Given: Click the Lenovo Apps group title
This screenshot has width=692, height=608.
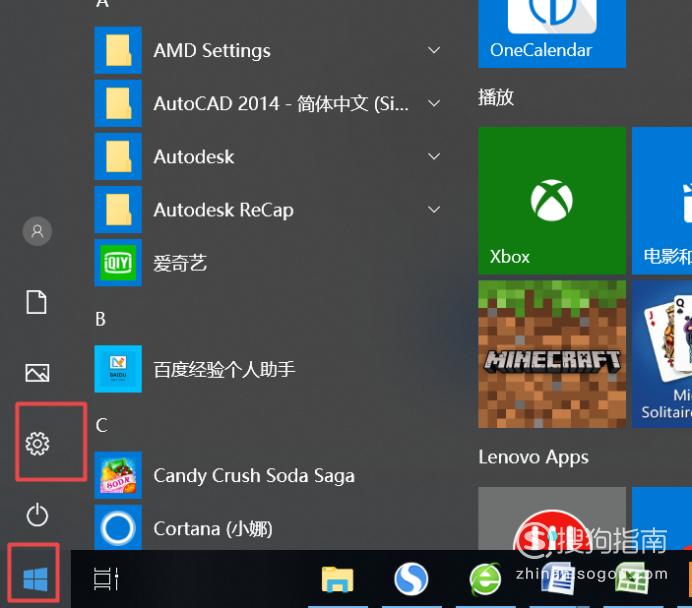Looking at the screenshot, I should tap(534, 458).
